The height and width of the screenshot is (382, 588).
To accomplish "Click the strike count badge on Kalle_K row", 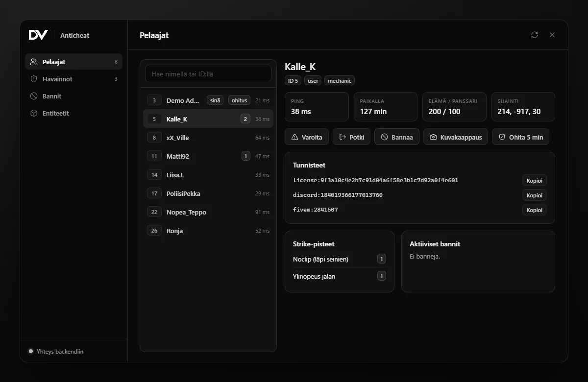I will click(x=245, y=119).
